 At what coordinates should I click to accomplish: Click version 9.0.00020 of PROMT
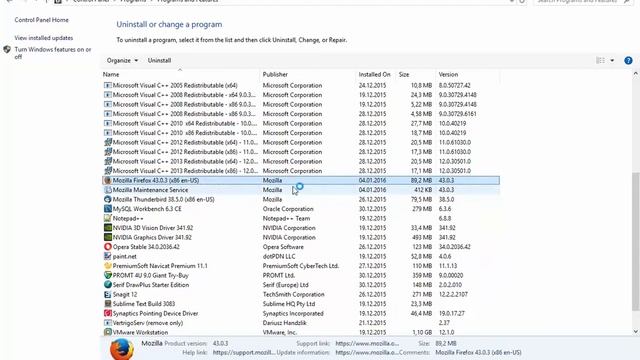pos(451,275)
